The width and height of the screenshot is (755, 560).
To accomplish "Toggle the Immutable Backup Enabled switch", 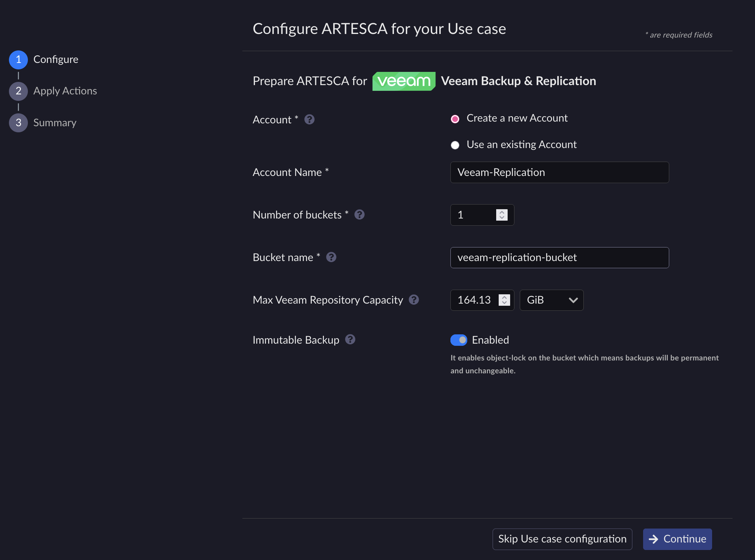I will (459, 340).
